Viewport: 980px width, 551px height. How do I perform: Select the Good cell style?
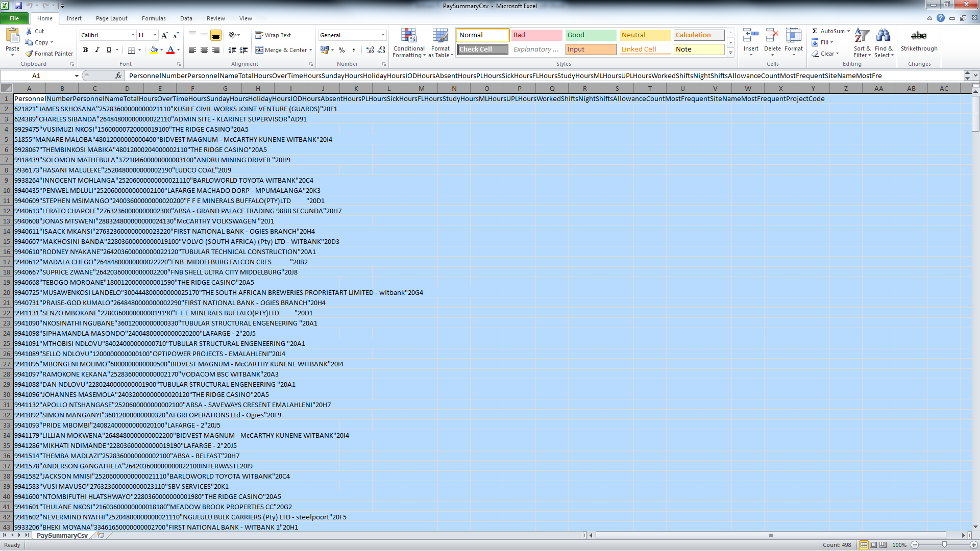tap(591, 35)
